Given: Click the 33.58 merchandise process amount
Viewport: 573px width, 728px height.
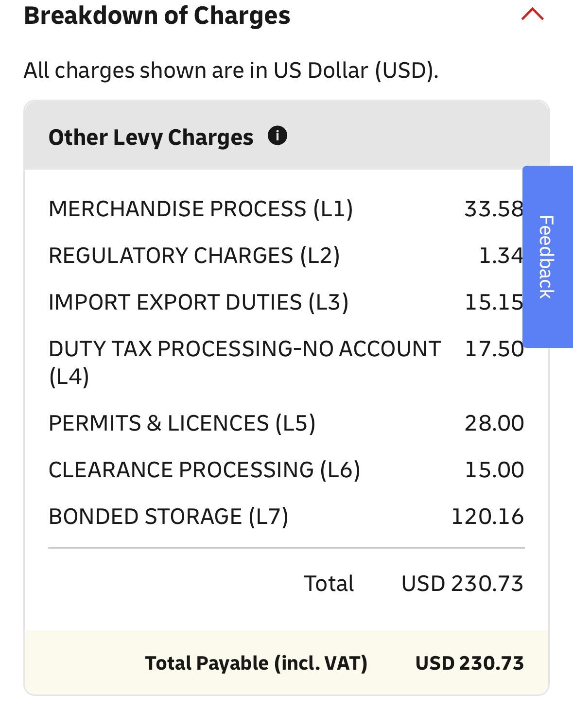Looking at the screenshot, I should (x=493, y=209).
